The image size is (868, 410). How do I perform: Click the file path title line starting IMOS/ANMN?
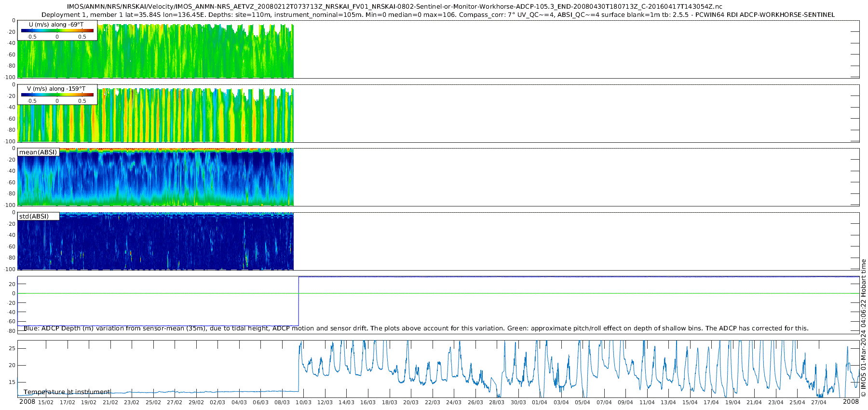coord(394,7)
